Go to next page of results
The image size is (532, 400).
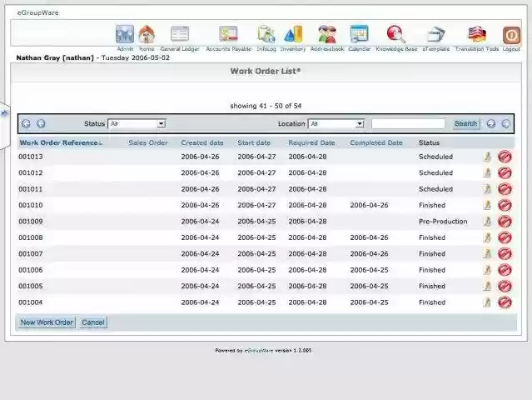[491, 123]
